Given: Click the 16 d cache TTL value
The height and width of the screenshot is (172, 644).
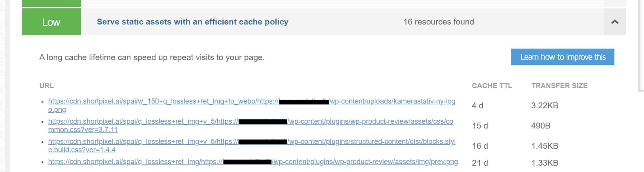Looking at the screenshot, I should pyautogui.click(x=480, y=146).
